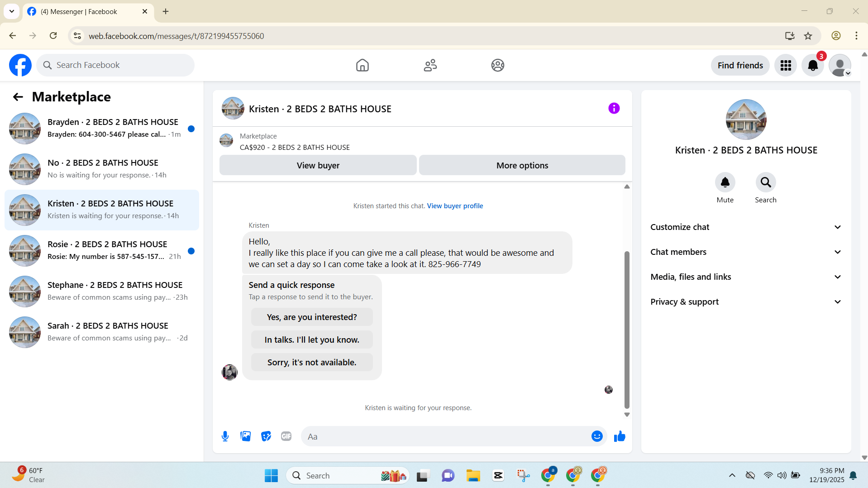This screenshot has width=868, height=488.
Task: Click Kristen's large listing thumbnail in side panel
Action: pyautogui.click(x=746, y=120)
